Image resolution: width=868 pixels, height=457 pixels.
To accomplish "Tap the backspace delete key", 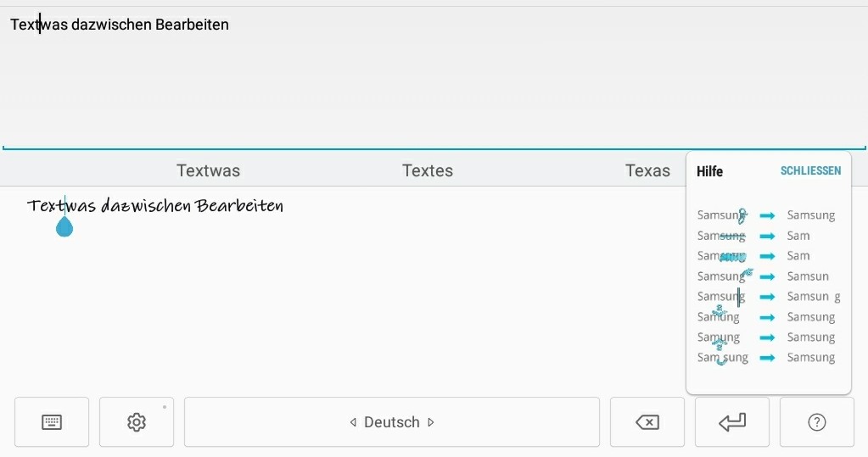I will [x=647, y=422].
